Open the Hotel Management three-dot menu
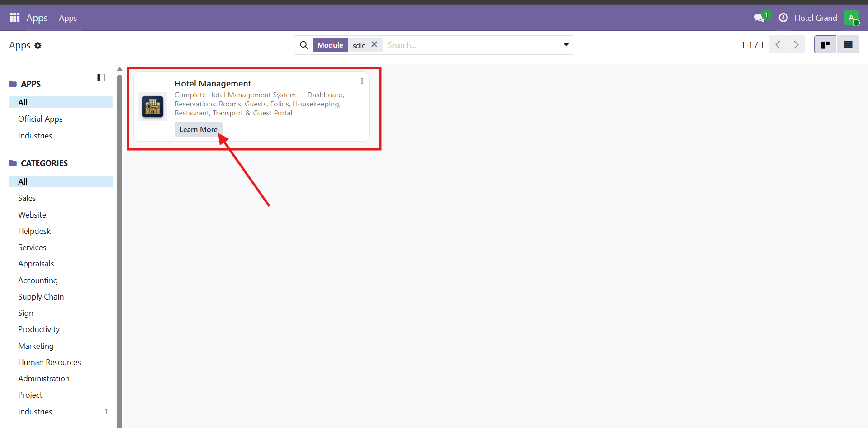Viewport: 868px width, 428px height. [x=362, y=81]
